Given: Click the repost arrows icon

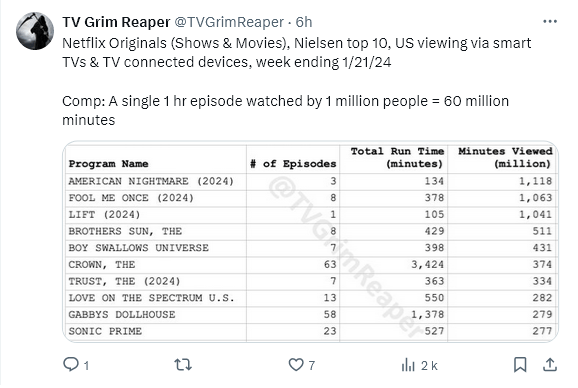Looking at the screenshot, I should 183,365.
